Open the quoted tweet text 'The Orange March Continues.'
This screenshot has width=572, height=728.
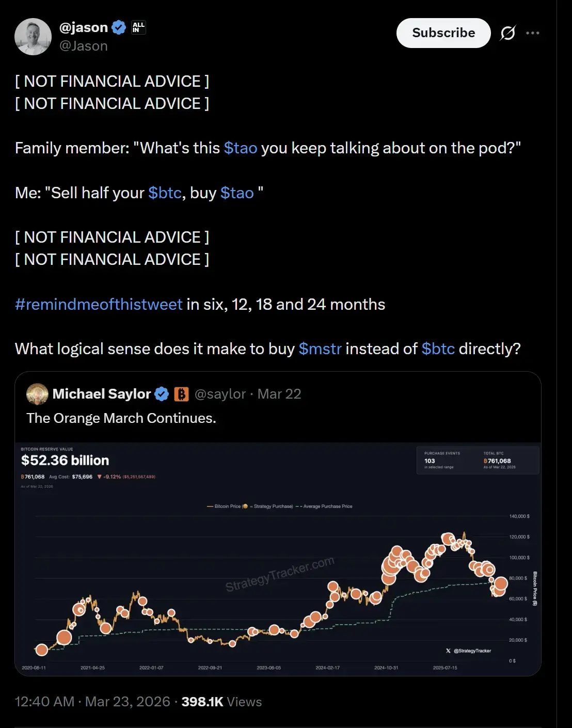tap(121, 418)
